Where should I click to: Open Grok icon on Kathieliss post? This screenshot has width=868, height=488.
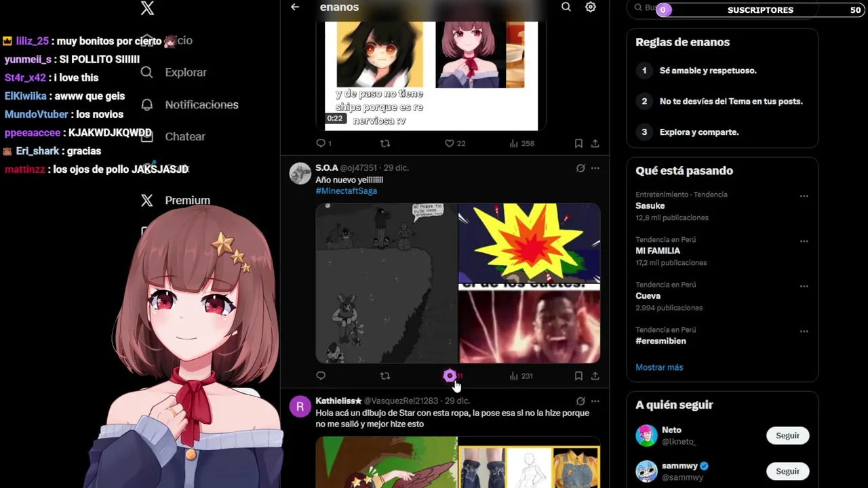(580, 401)
